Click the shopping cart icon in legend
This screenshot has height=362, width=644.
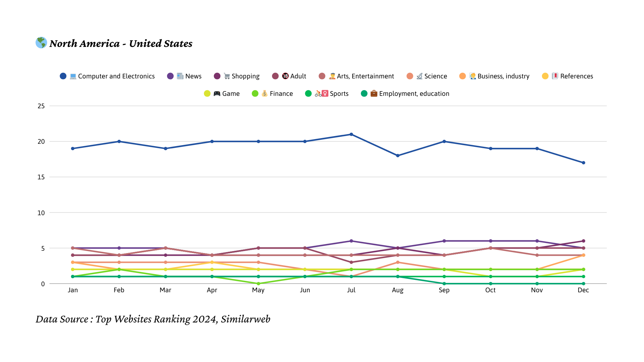tap(227, 76)
